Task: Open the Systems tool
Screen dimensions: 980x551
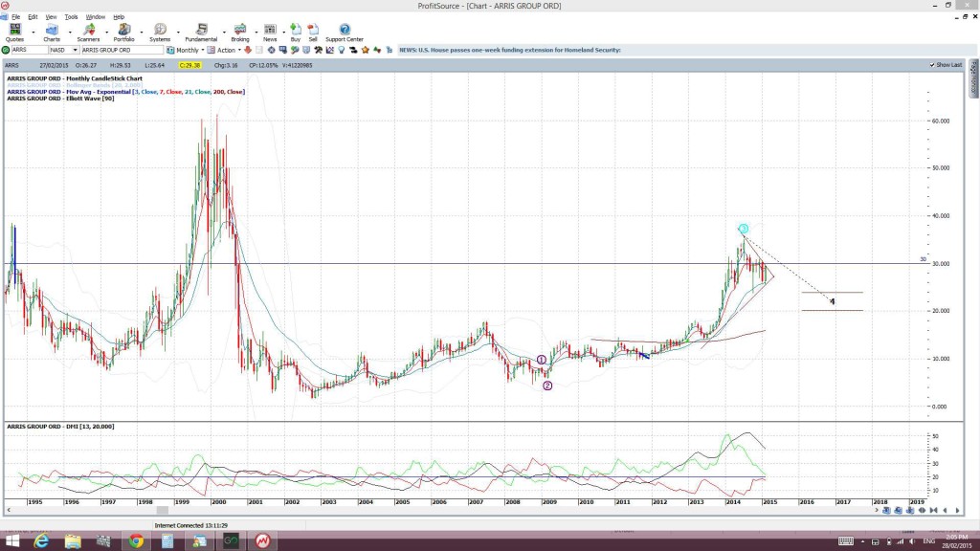Action: pos(160,33)
